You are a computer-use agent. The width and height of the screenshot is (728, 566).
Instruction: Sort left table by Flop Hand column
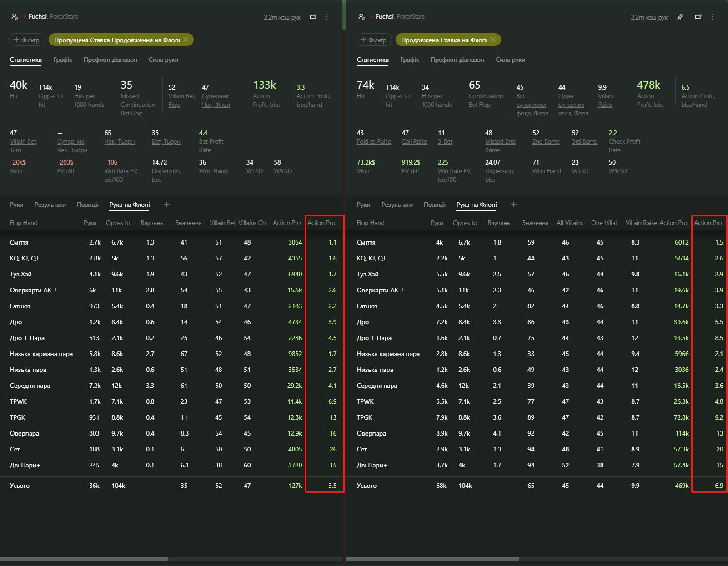(24, 223)
